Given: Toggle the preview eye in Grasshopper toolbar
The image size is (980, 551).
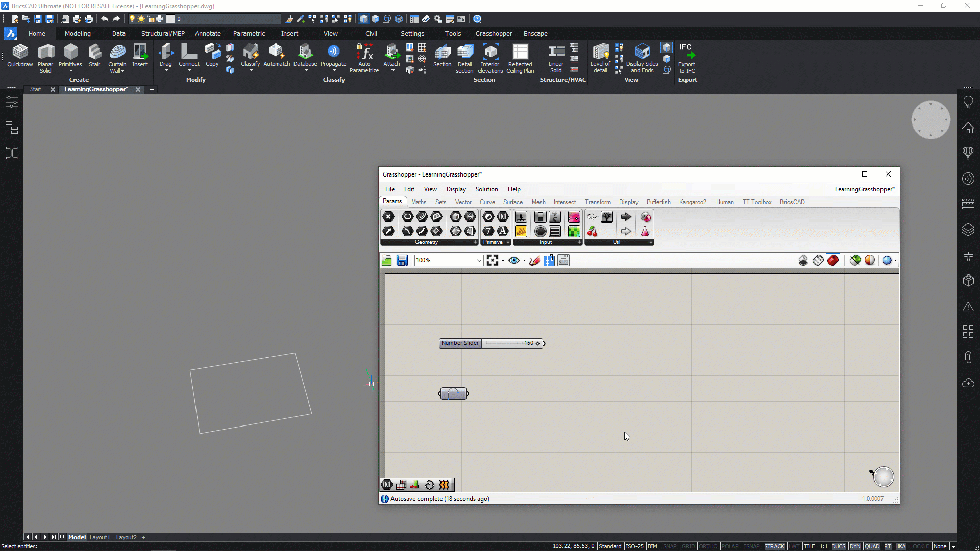Looking at the screenshot, I should tap(513, 260).
